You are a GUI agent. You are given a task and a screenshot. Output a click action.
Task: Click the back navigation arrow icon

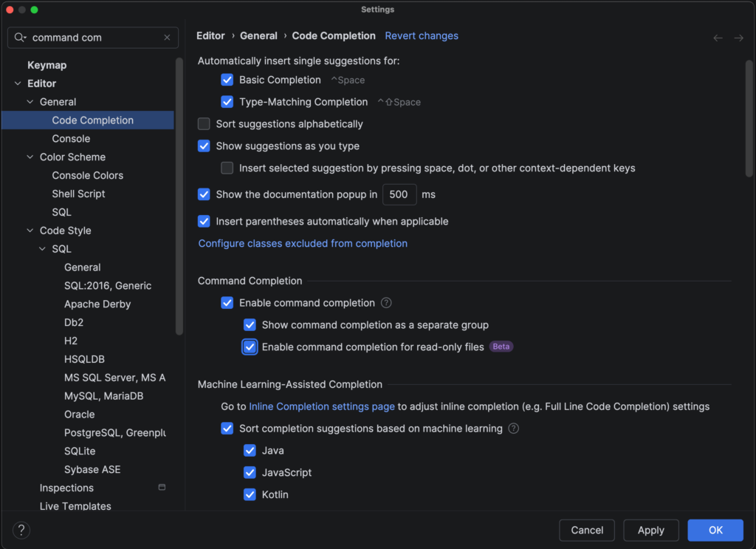pos(718,38)
